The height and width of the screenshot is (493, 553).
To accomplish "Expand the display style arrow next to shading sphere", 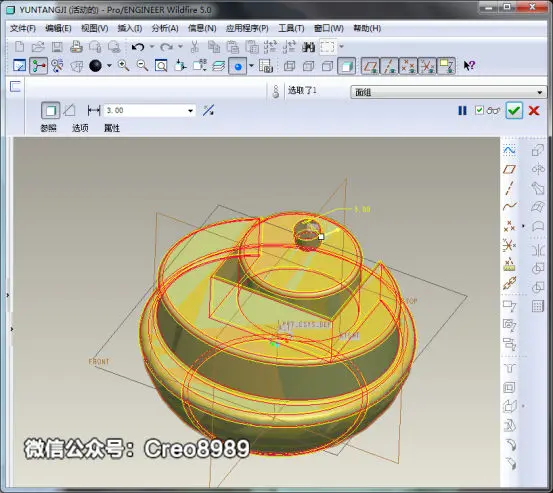I will click(109, 66).
